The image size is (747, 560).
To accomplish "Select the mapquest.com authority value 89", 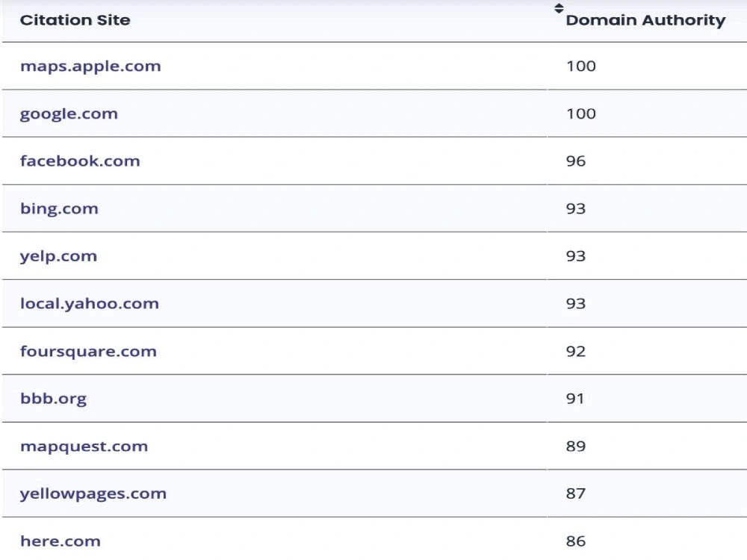I will (575, 447).
